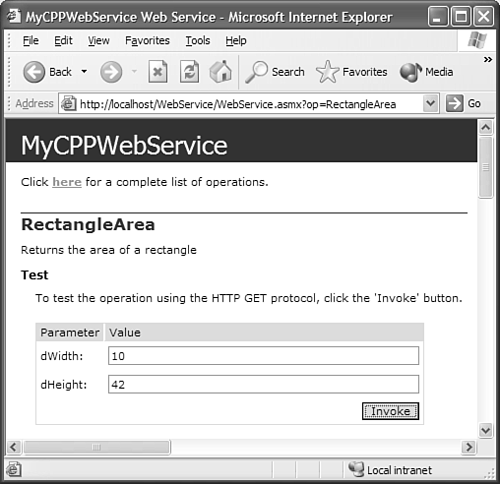Expand the address bar URL dropdown
Viewport: 500px width, 484px height.
430,103
